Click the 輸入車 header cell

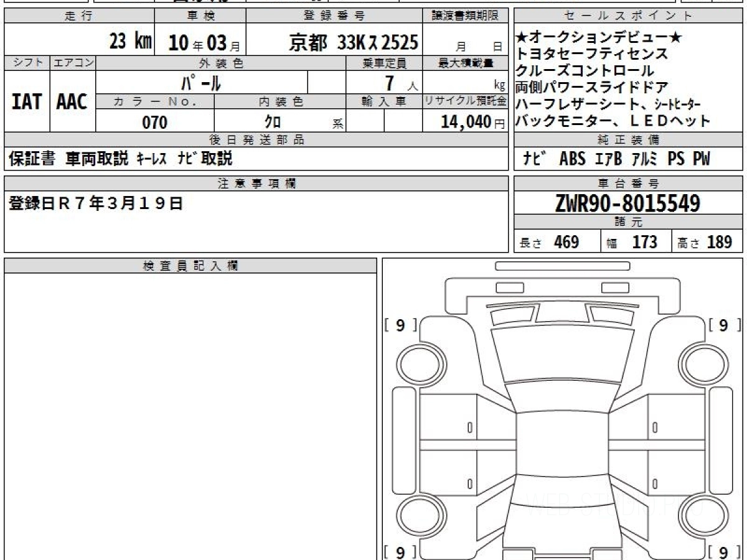coord(384,101)
